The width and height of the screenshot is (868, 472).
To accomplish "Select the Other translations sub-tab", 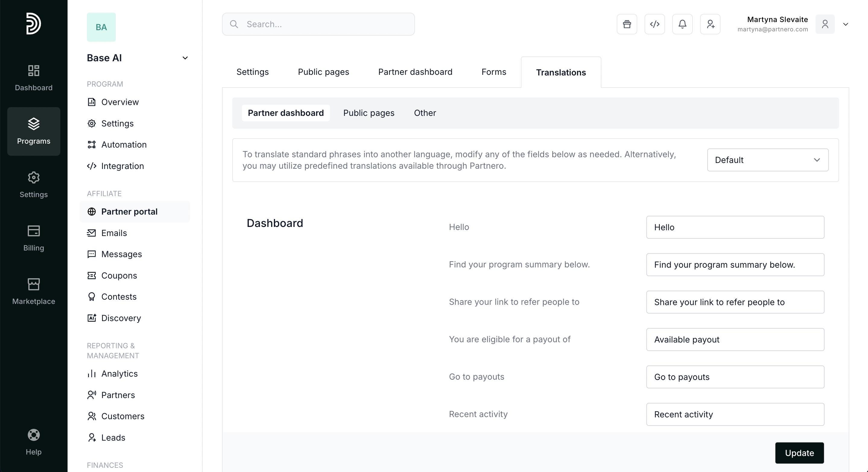I will tap(425, 113).
